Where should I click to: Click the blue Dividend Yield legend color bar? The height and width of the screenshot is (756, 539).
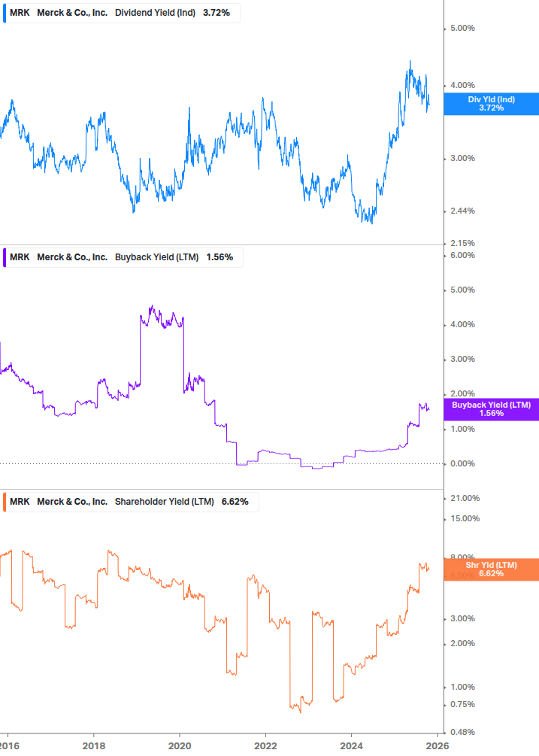4,13
